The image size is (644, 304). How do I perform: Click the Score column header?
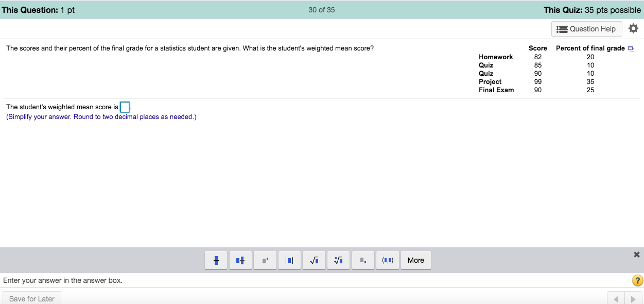(538, 48)
